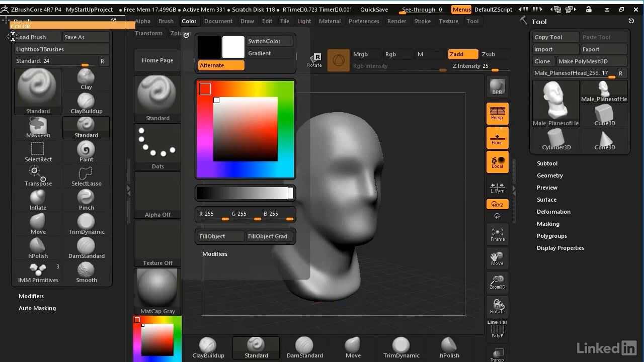Click the white secondary color swatch
This screenshot has width=644, height=362.
pyautogui.click(x=233, y=47)
